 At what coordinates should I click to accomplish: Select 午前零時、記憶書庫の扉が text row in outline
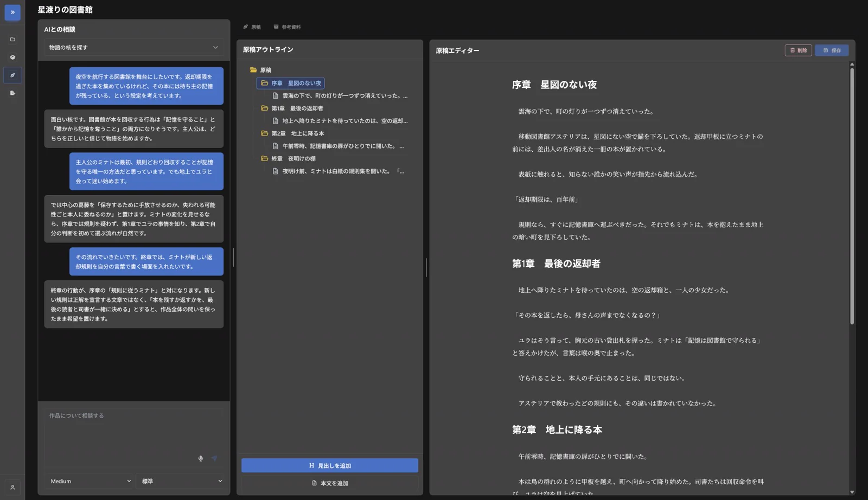(343, 146)
